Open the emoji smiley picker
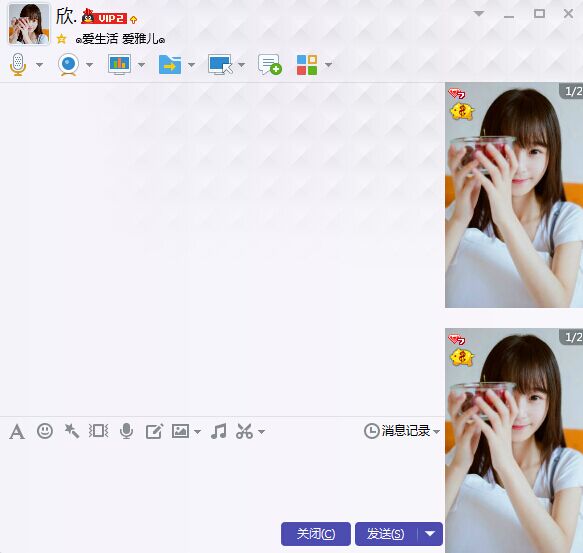Screen dimensions: 583x553 pos(45,431)
